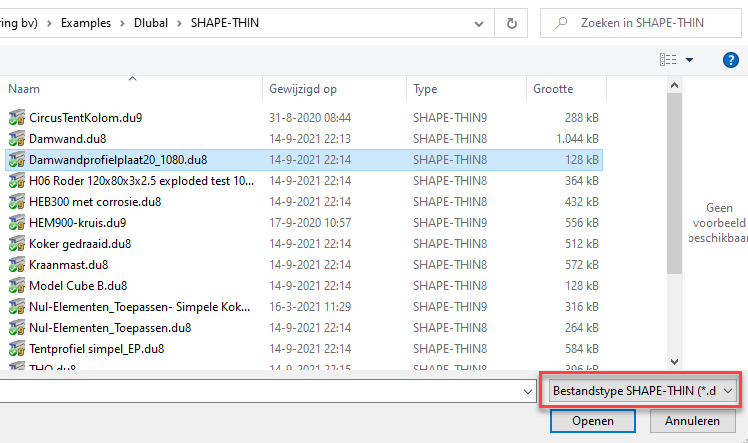Viewport: 748px width, 443px height.
Task: Refresh the SHAPE-THIN folder view
Action: 511,23
